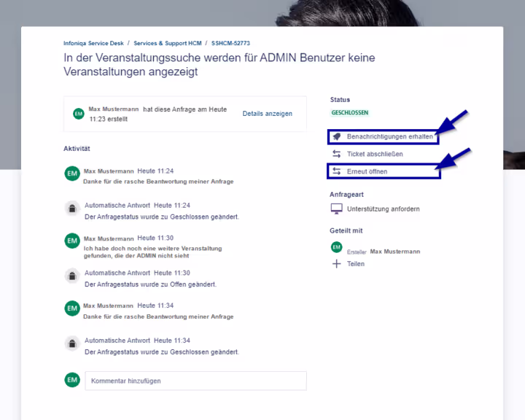Screen dimensions: 525x420
Task: Click Erneut öffnen to reopen ticket
Action: tap(367, 171)
